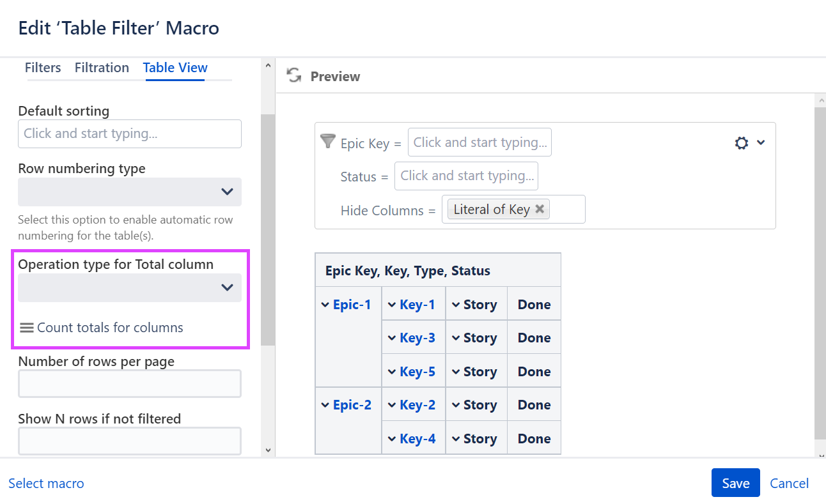Save the Table Filter macro

pyautogui.click(x=735, y=483)
